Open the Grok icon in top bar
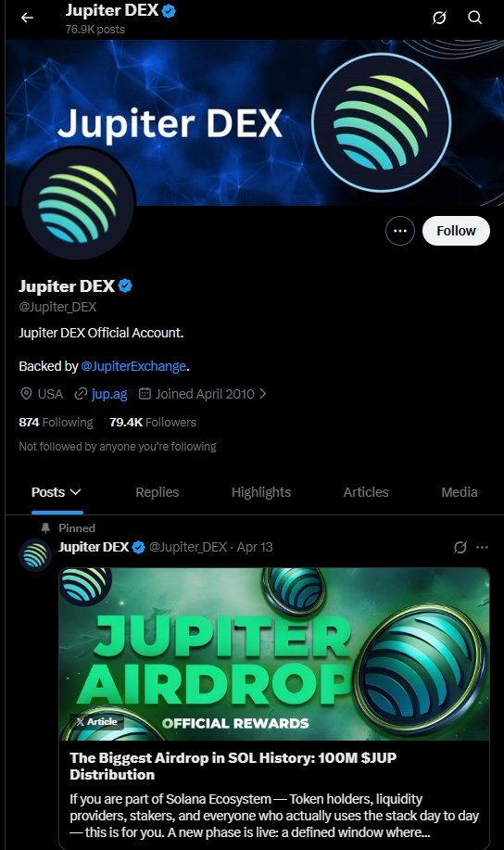504x850 pixels. point(439,18)
